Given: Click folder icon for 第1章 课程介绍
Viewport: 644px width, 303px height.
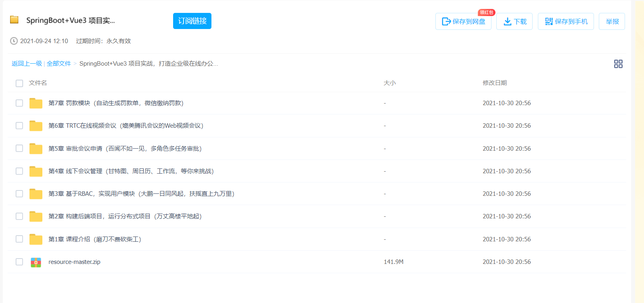Looking at the screenshot, I should [36, 239].
